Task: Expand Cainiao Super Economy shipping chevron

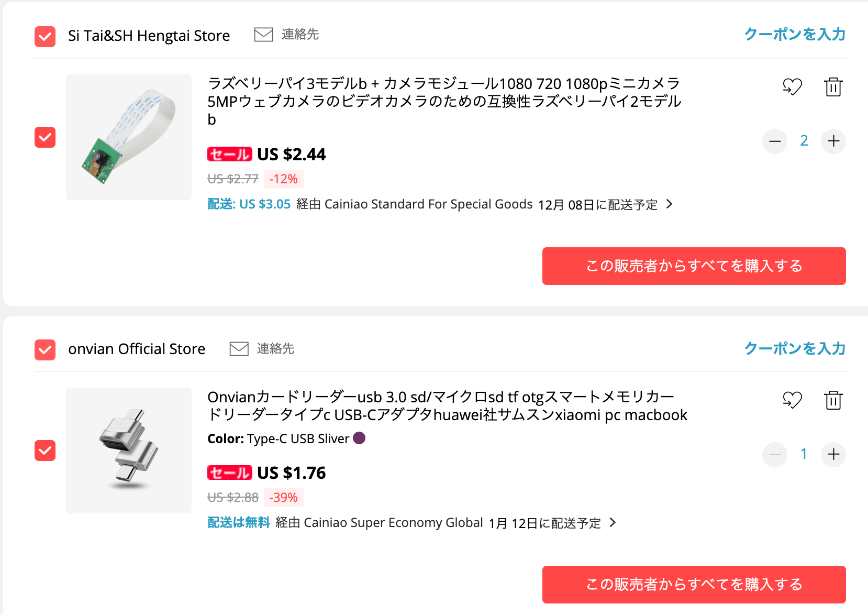Action: pyautogui.click(x=613, y=523)
